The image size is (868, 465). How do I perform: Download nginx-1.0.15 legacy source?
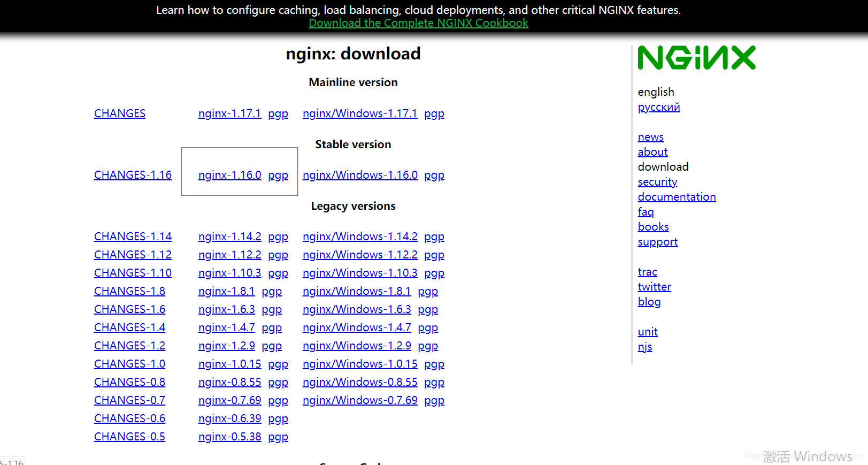(229, 364)
